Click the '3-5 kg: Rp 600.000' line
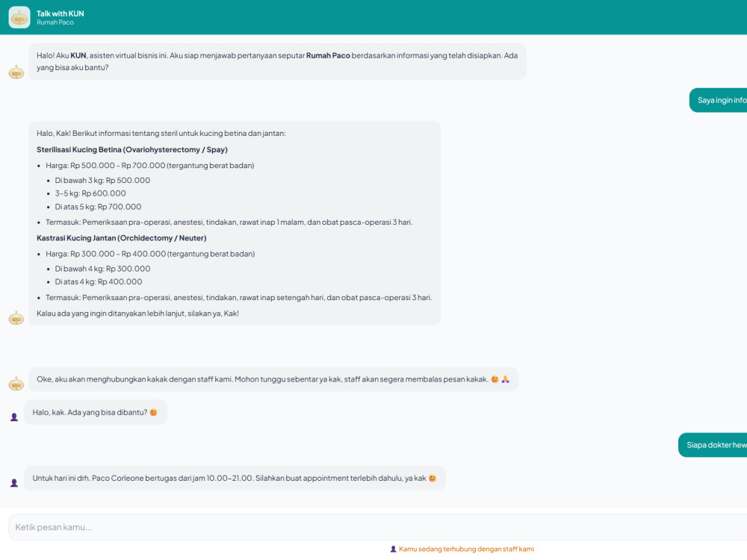Viewport: 747px width, 560px height. 90,193
